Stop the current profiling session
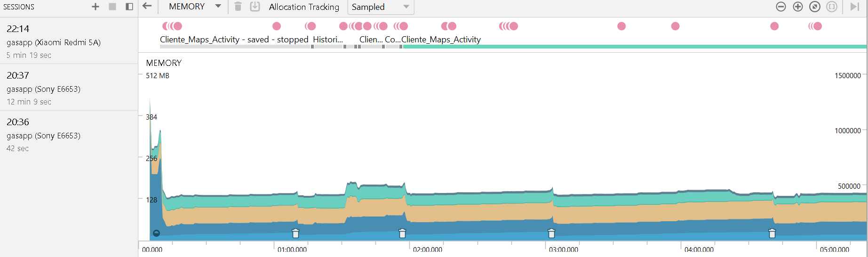868x257 pixels. [112, 7]
